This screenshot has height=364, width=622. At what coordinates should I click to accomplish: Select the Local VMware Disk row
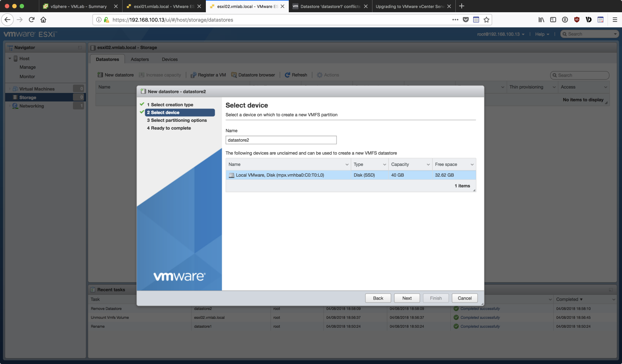point(280,175)
